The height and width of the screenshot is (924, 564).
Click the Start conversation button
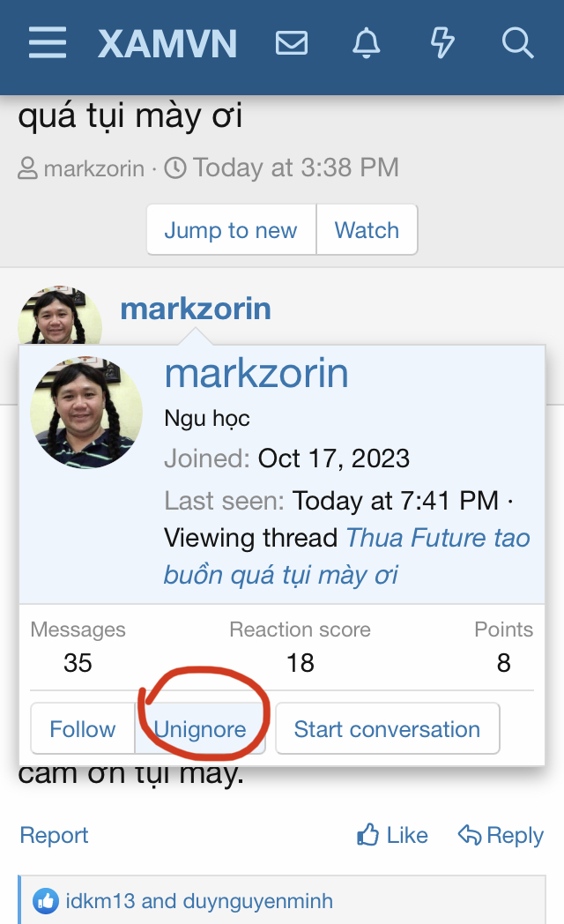coord(387,729)
